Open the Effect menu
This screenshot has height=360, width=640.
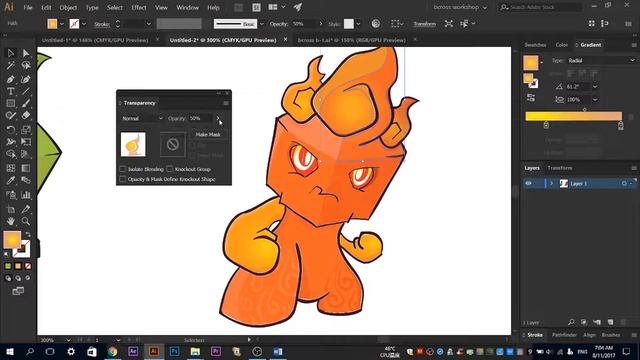pos(139,7)
